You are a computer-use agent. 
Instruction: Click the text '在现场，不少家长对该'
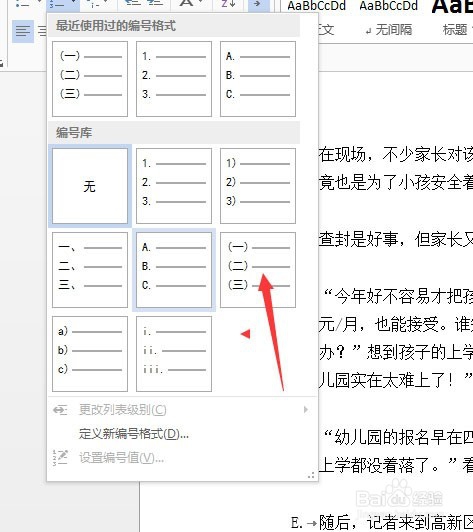pos(396,155)
